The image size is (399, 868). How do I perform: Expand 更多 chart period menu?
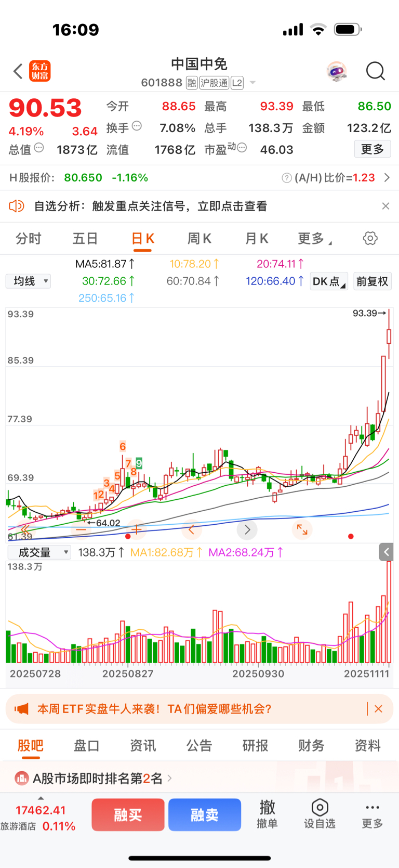pos(314,239)
